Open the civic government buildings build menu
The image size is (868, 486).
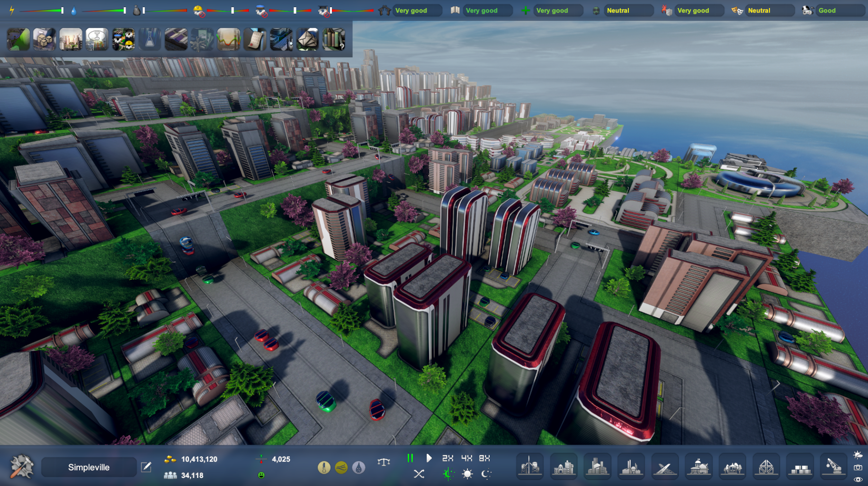click(x=698, y=467)
